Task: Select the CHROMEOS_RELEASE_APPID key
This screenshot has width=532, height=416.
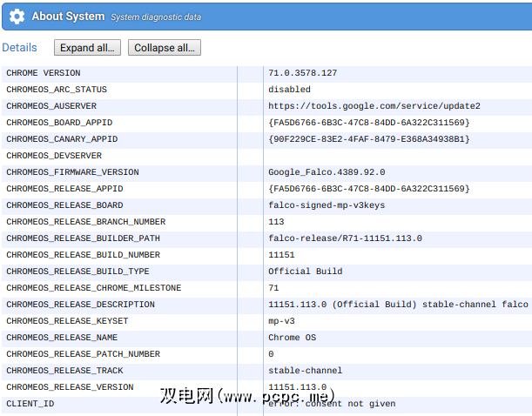Action: click(x=64, y=189)
